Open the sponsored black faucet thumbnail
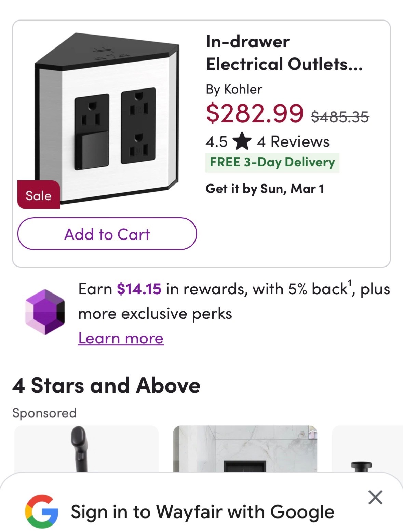 click(x=86, y=449)
